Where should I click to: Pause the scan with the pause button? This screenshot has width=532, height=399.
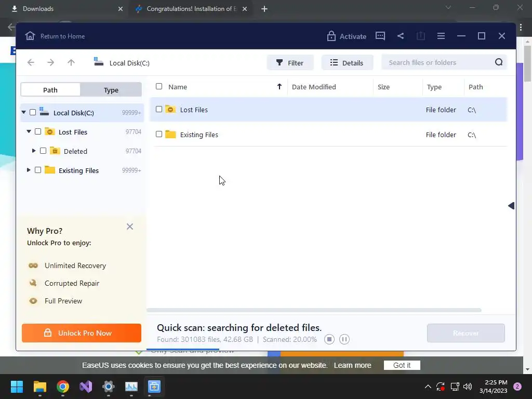(x=344, y=339)
